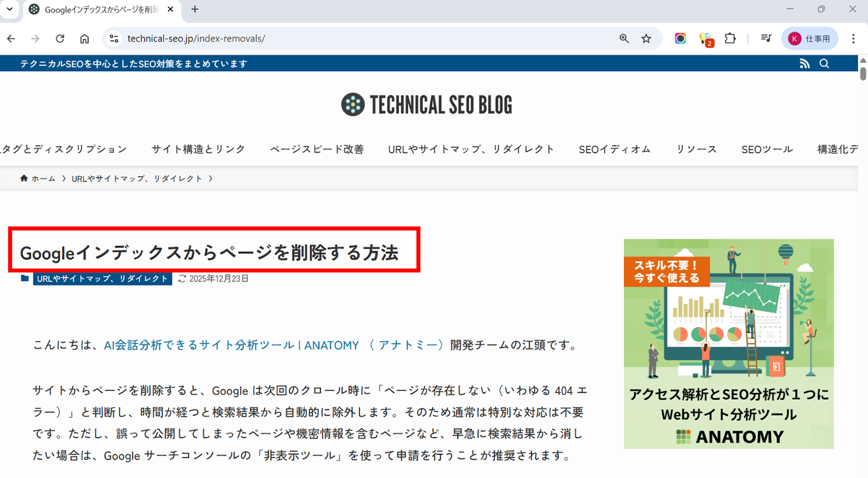The width and height of the screenshot is (868, 478).
Task: Click URLやサイトマップ breadcrumb link
Action: 137,179
